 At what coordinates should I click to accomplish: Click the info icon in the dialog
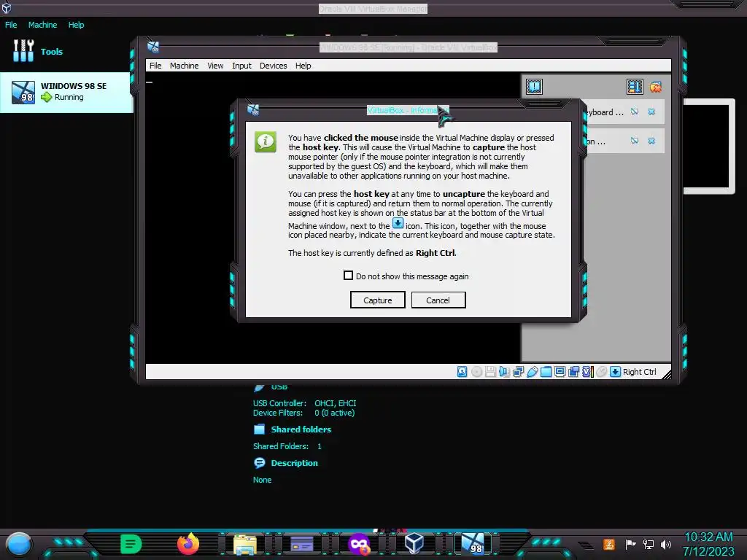point(266,142)
